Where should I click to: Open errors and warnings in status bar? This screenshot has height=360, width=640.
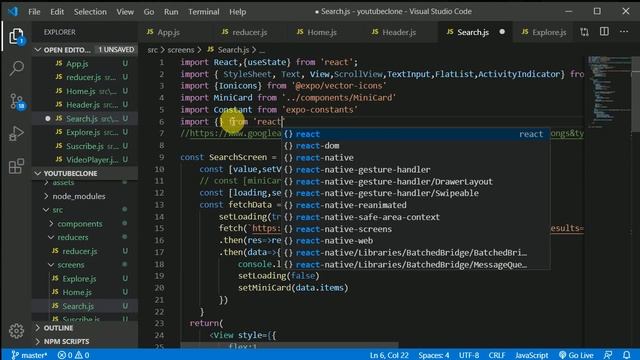tap(73, 355)
